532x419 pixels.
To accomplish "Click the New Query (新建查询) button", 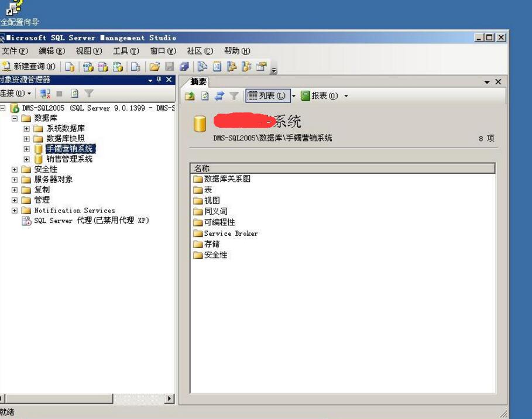I will [x=29, y=67].
